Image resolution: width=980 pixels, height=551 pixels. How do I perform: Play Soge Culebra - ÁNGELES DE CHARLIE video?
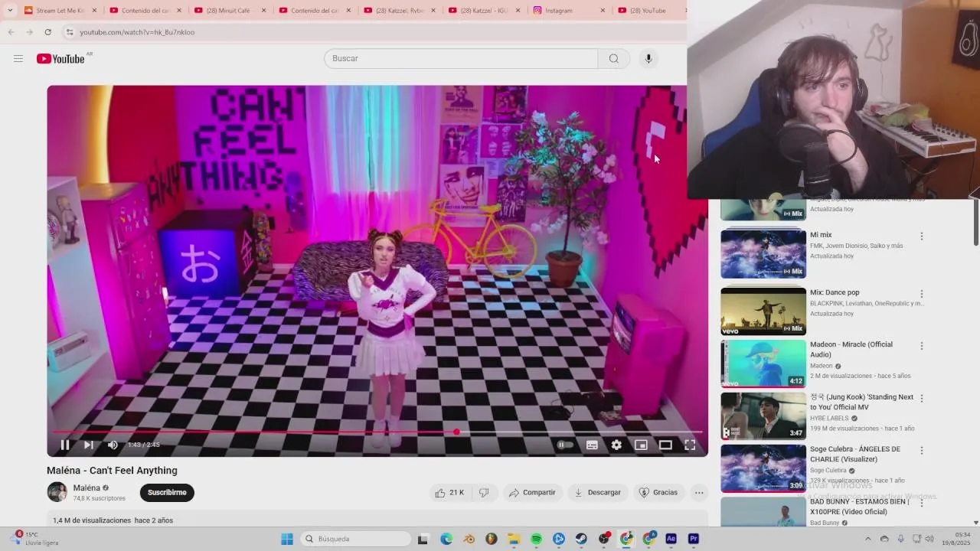coord(763,468)
